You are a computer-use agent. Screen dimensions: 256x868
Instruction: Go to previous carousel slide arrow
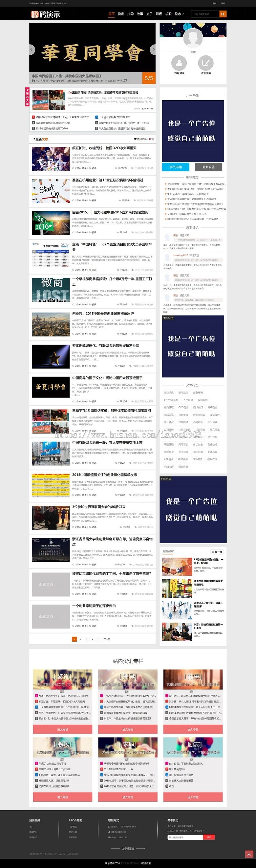pos(32,50)
